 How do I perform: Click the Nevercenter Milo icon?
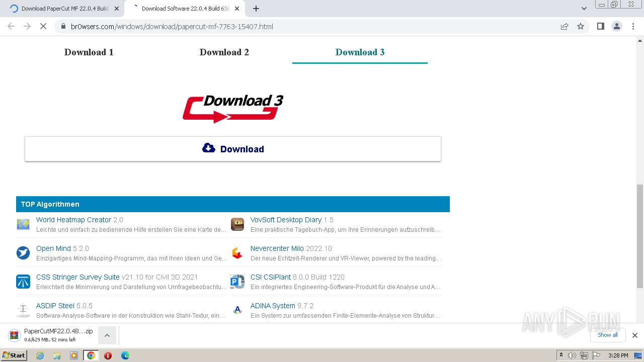(237, 253)
